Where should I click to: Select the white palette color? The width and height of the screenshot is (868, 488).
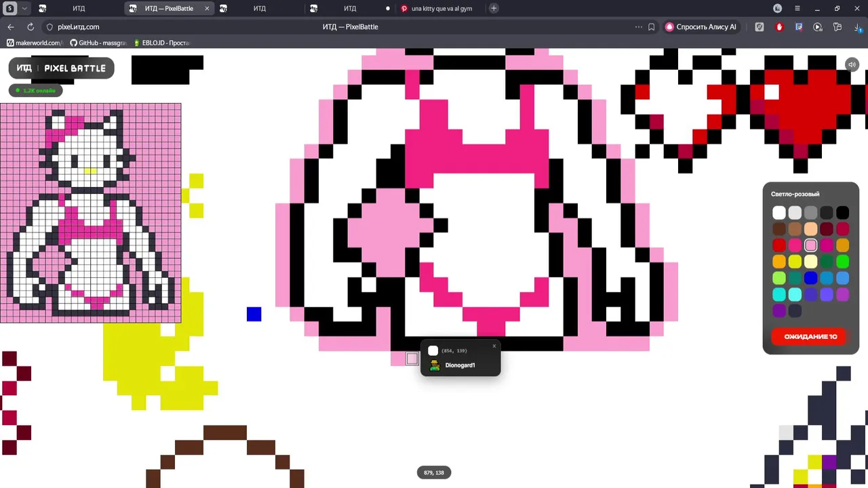[778, 213]
